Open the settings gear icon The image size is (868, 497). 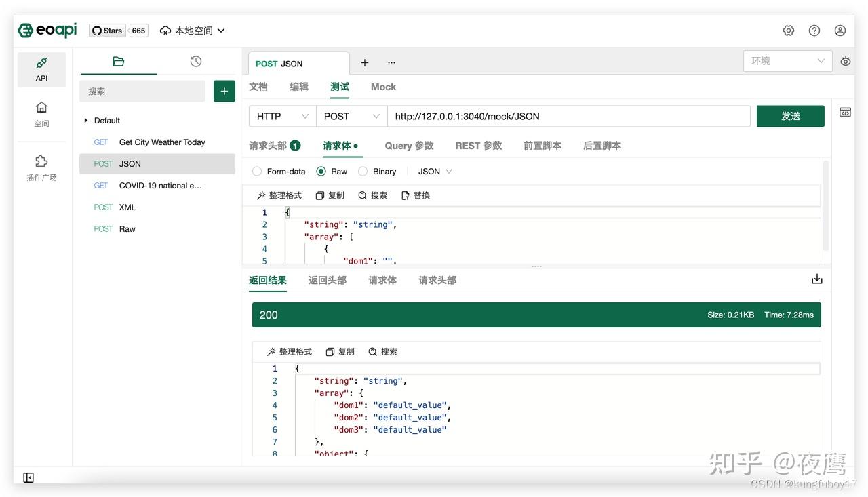[x=788, y=30]
